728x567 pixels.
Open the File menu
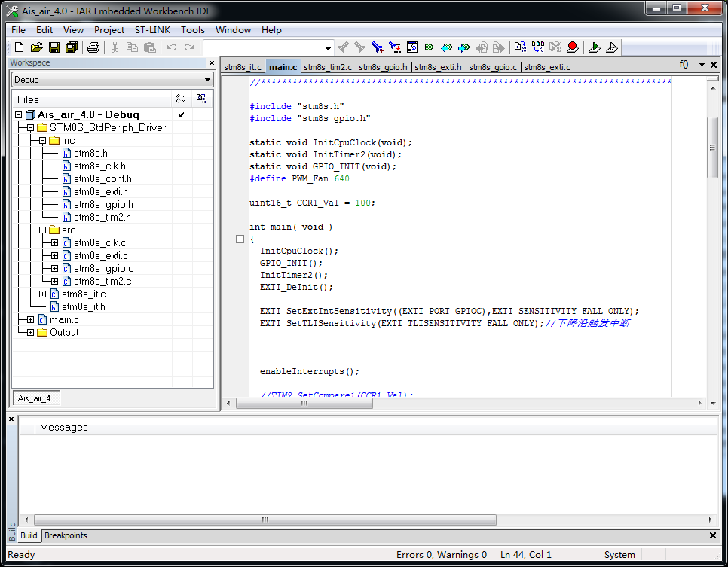[18, 29]
